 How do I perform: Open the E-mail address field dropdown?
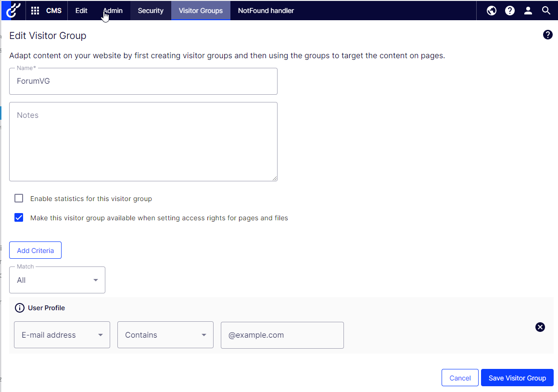[62, 335]
